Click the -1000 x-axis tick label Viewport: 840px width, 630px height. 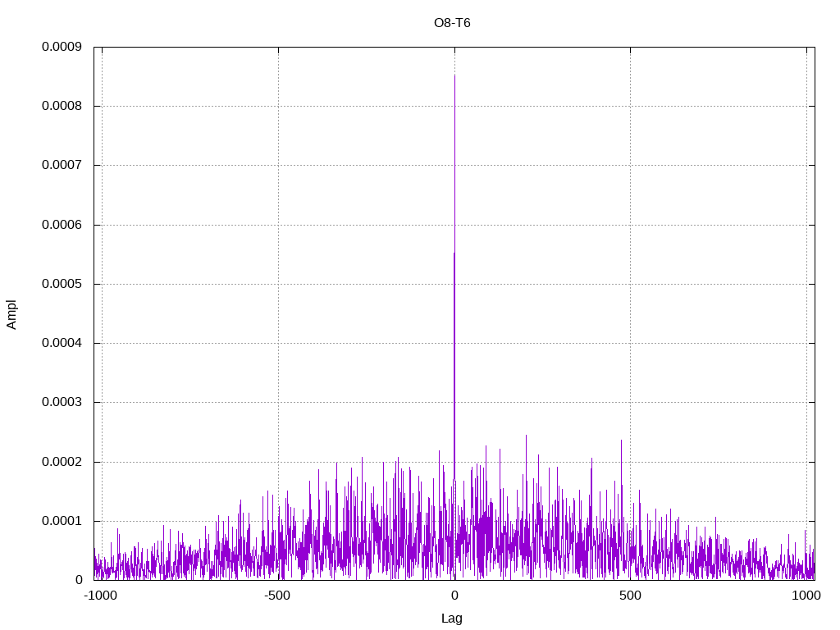(100, 596)
